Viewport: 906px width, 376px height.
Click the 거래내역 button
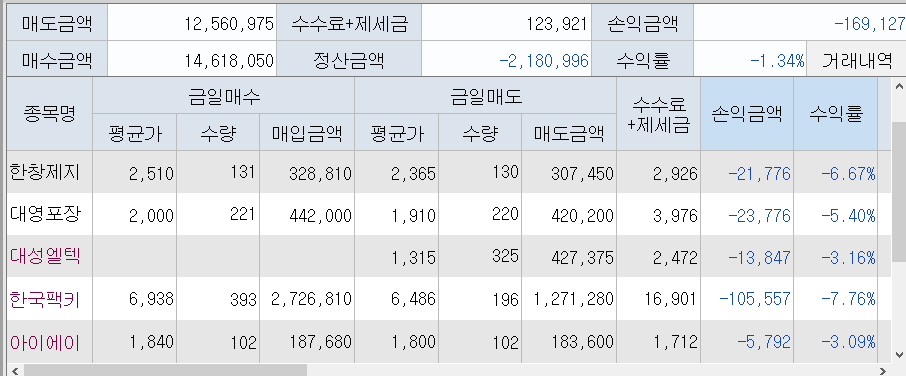(856, 59)
